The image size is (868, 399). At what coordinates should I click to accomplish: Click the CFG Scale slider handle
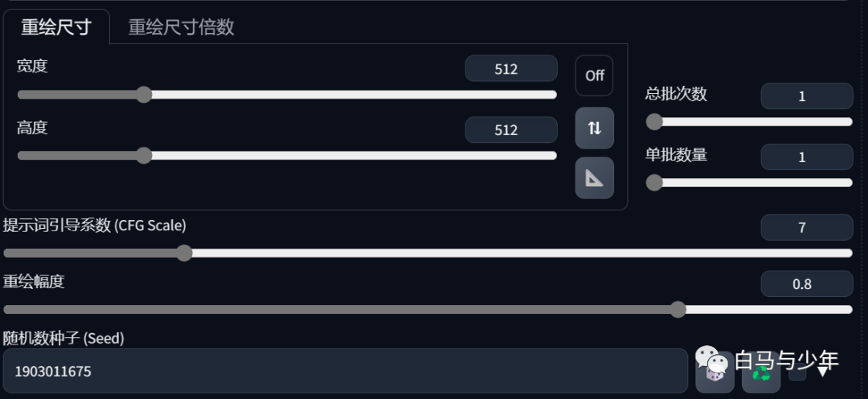click(x=184, y=253)
